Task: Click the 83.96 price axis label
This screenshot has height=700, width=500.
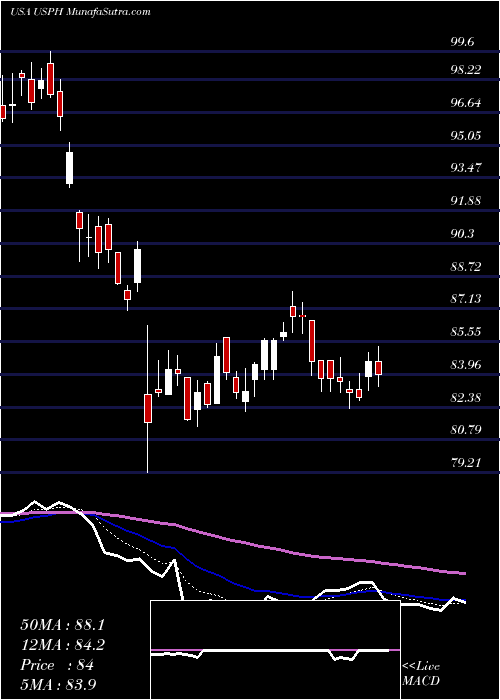Action: [467, 365]
